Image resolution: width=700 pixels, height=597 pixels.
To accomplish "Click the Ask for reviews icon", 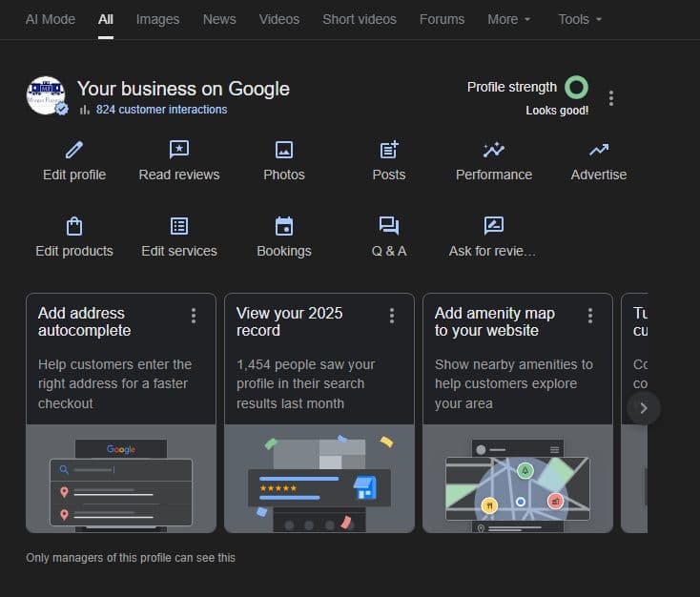I will point(493,226).
